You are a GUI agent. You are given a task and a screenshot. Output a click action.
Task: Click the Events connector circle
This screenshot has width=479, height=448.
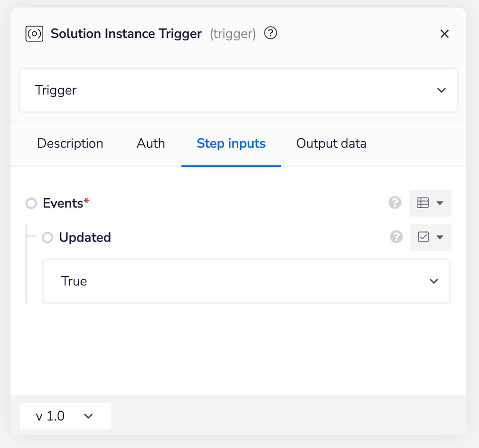click(31, 204)
